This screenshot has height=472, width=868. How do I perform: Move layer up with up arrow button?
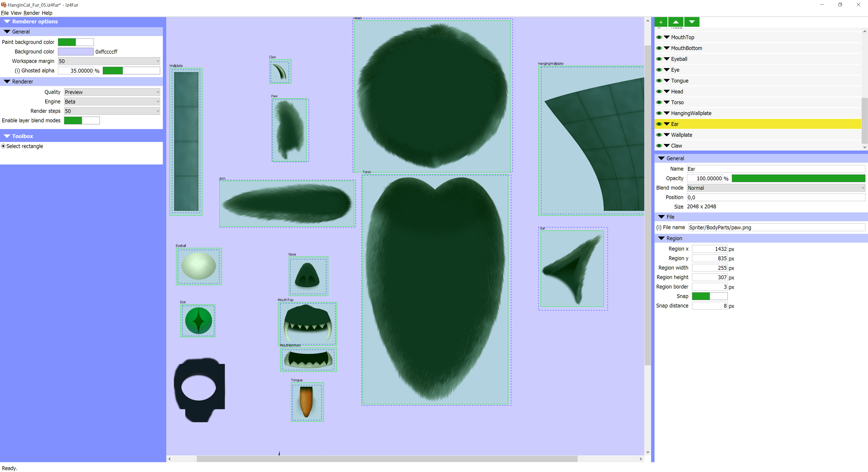(x=676, y=22)
